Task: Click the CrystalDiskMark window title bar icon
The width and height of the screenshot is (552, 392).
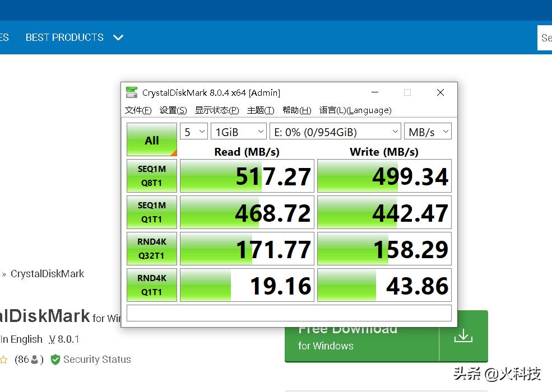Action: pos(132,92)
